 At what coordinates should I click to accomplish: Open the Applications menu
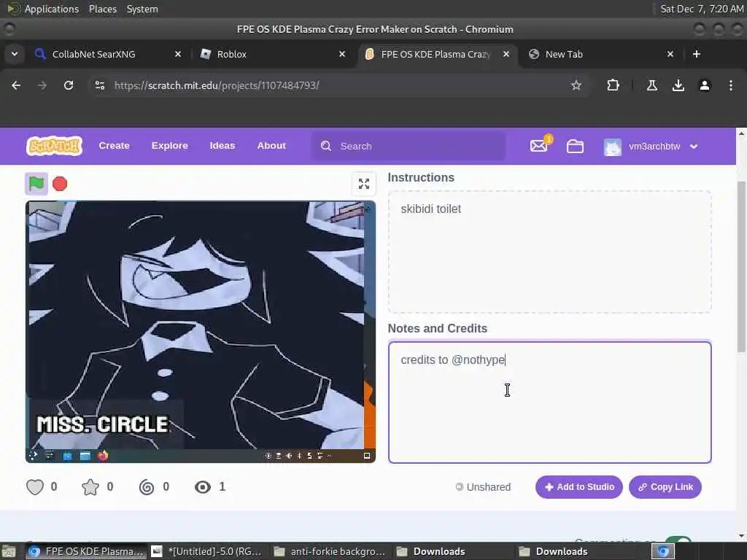click(x=52, y=9)
